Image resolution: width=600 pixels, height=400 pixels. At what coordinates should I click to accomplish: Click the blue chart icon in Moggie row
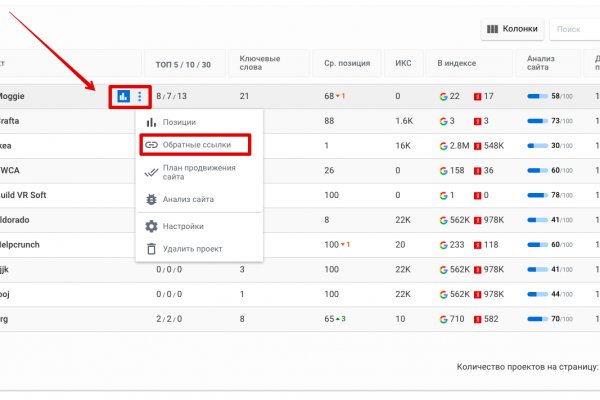(x=123, y=97)
